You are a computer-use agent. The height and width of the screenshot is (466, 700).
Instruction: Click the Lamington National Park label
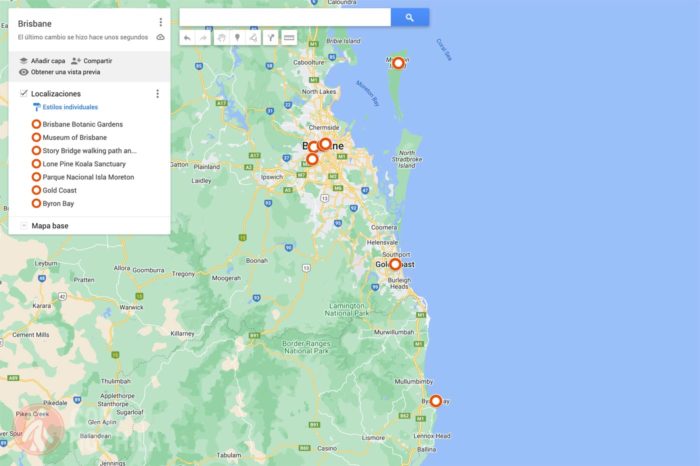(x=347, y=309)
